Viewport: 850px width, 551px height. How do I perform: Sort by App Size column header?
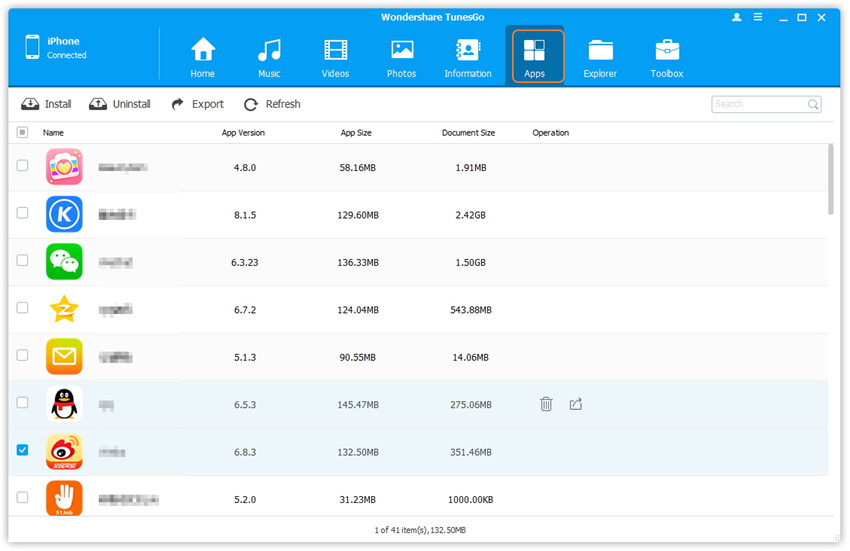(x=356, y=132)
